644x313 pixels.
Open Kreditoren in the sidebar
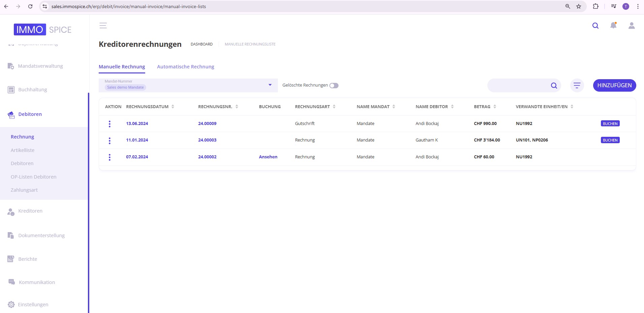pyautogui.click(x=30, y=211)
